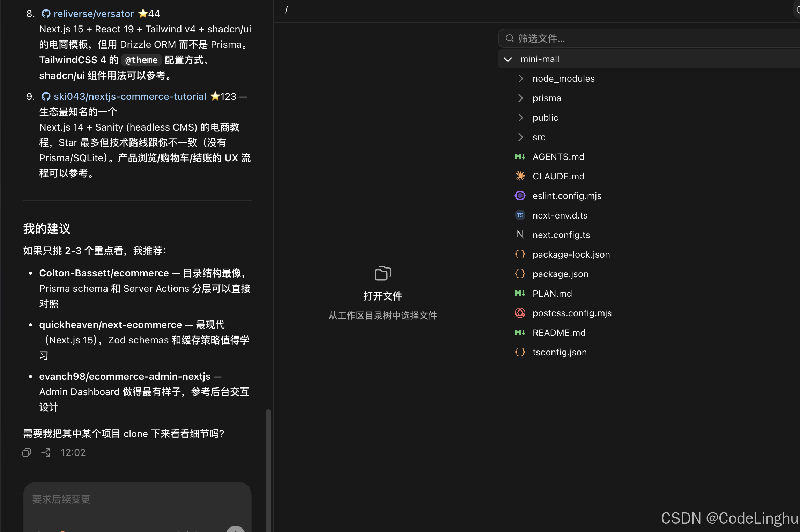
Task: Click the file filter search field
Action: pos(649,38)
